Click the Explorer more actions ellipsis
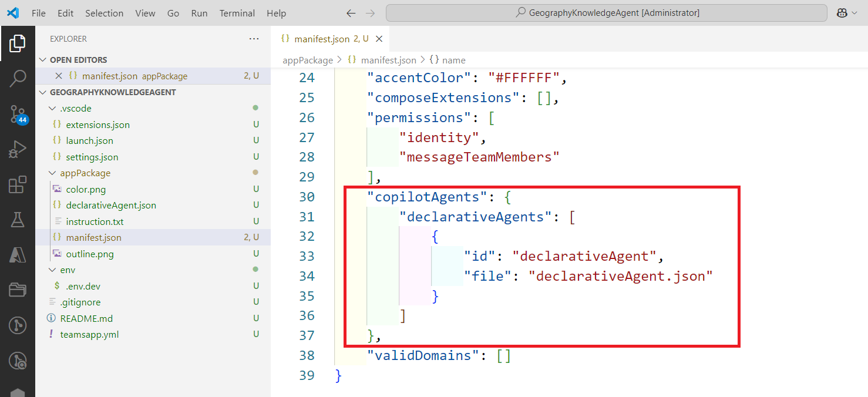The image size is (868, 397). click(x=254, y=39)
